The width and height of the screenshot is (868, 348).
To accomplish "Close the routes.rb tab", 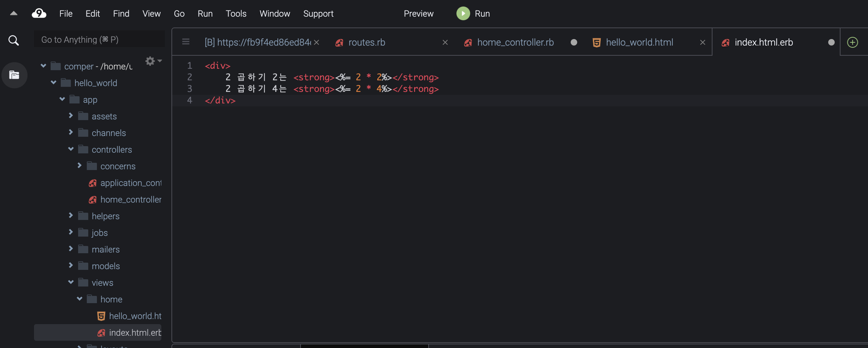I will [445, 42].
